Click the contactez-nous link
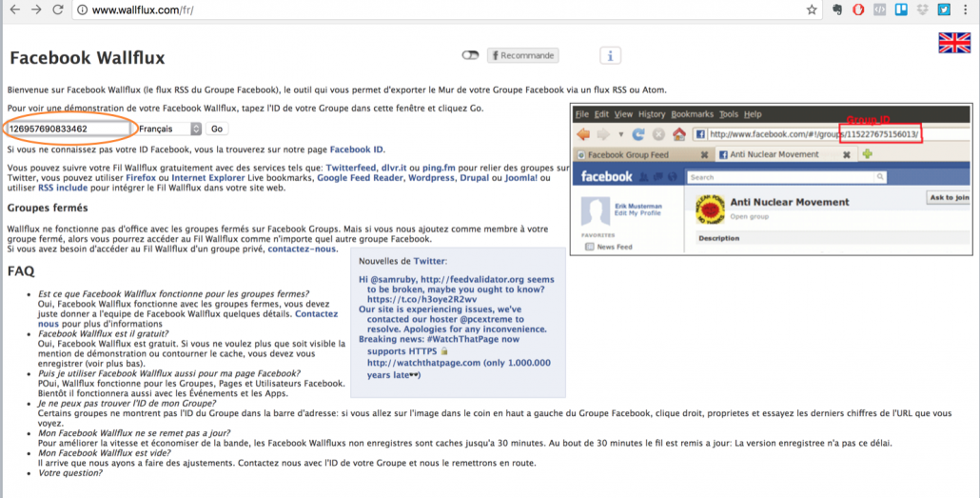The height and width of the screenshot is (498, 980). pos(302,249)
